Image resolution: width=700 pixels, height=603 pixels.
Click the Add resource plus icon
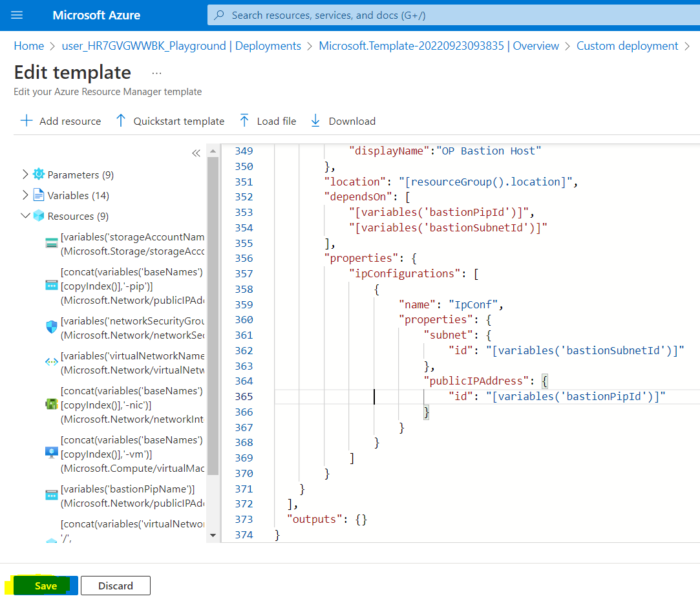coord(27,121)
